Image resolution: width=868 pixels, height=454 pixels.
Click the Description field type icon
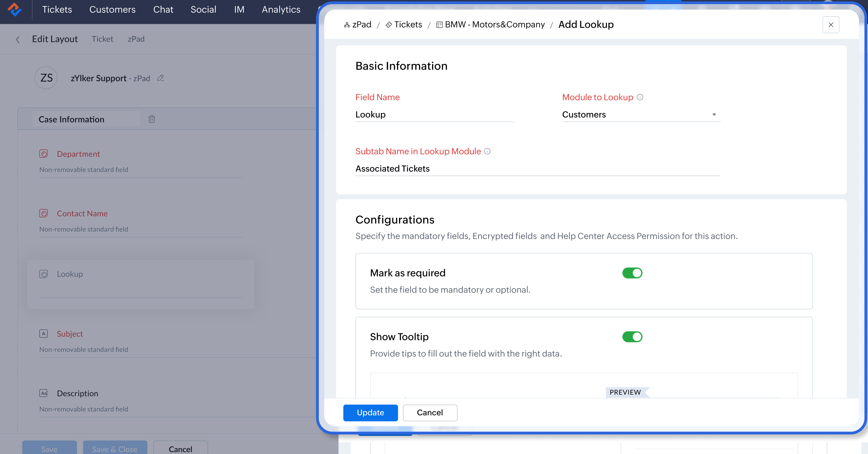[x=43, y=393]
